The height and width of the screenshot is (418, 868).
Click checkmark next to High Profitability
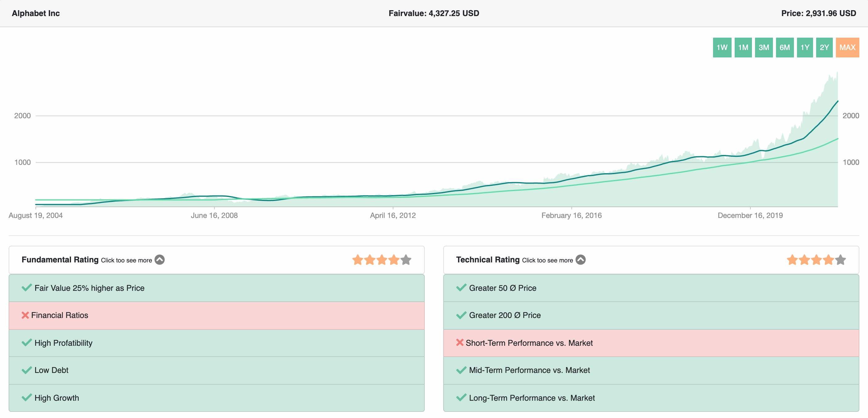coord(27,342)
